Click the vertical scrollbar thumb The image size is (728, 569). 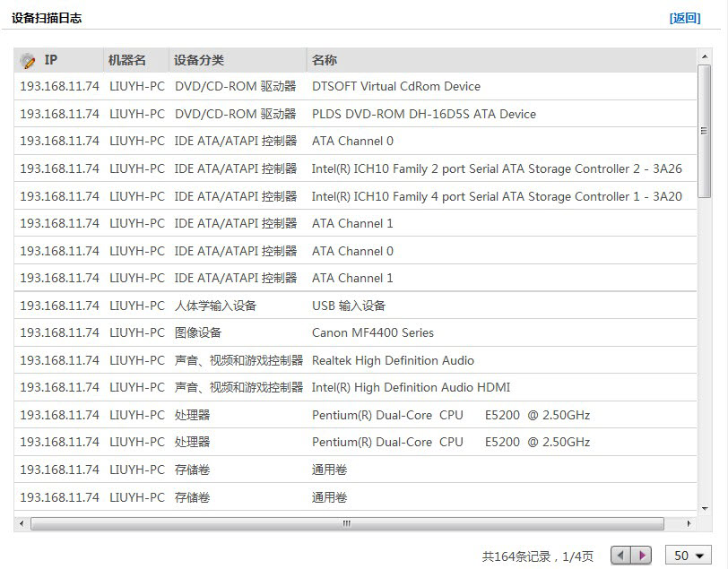point(705,130)
